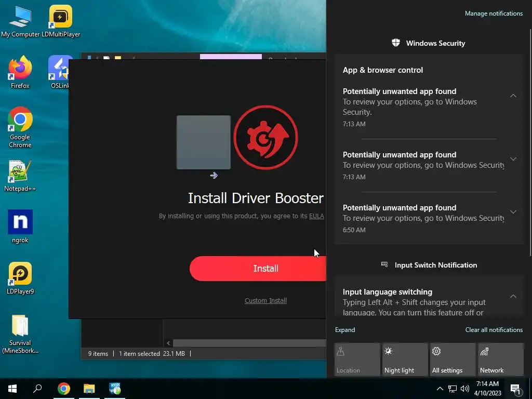Open the network tray icon
Viewport: 532px width, 399px height.
point(453,389)
